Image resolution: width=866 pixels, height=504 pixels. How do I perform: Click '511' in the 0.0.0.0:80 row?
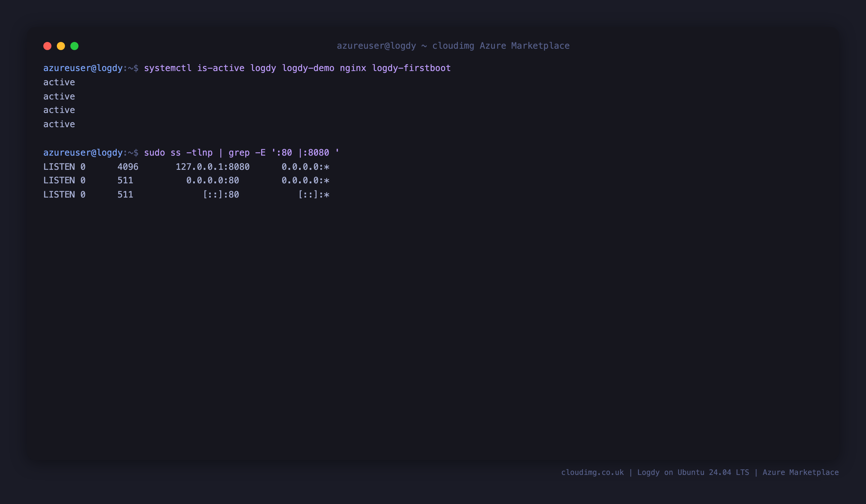125,180
